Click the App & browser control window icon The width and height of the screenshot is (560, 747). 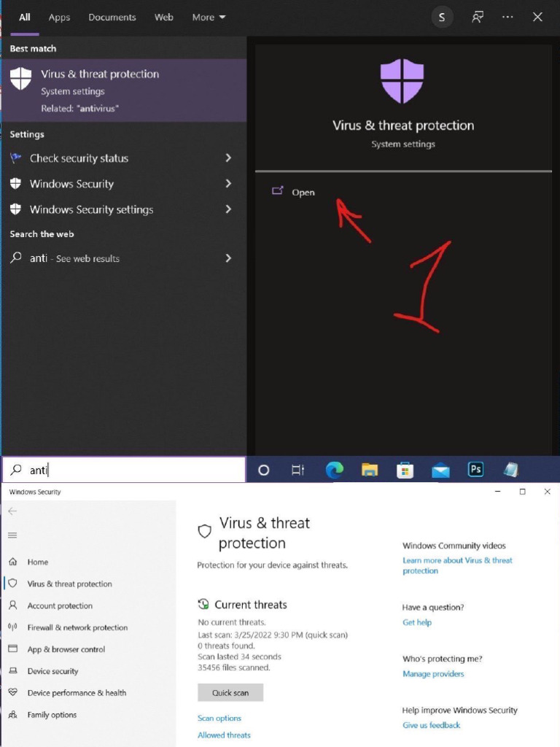(13, 649)
